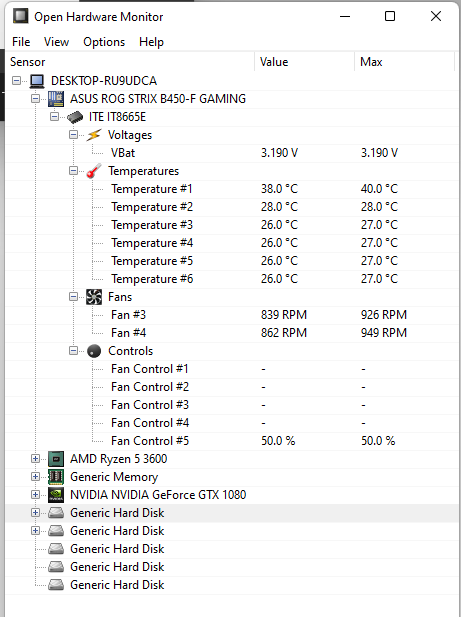The height and width of the screenshot is (617, 461).
Task: Click the 926 RPM max of Fan #3
Action: point(384,315)
